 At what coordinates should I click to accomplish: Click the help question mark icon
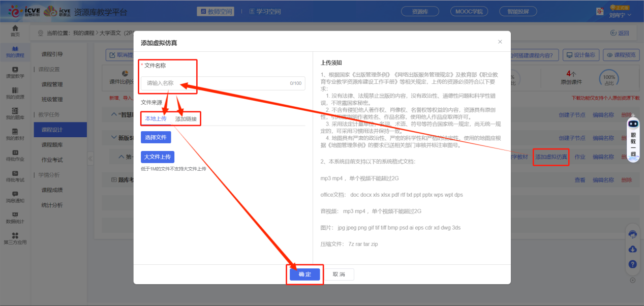pyautogui.click(x=633, y=264)
